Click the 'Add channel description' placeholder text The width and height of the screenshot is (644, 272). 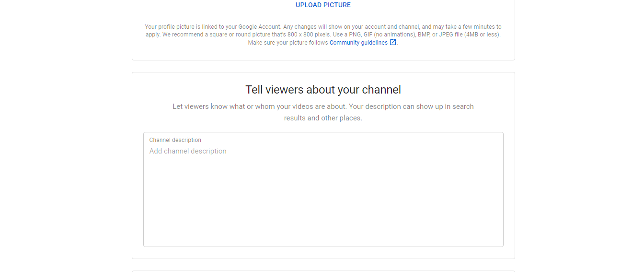188,151
